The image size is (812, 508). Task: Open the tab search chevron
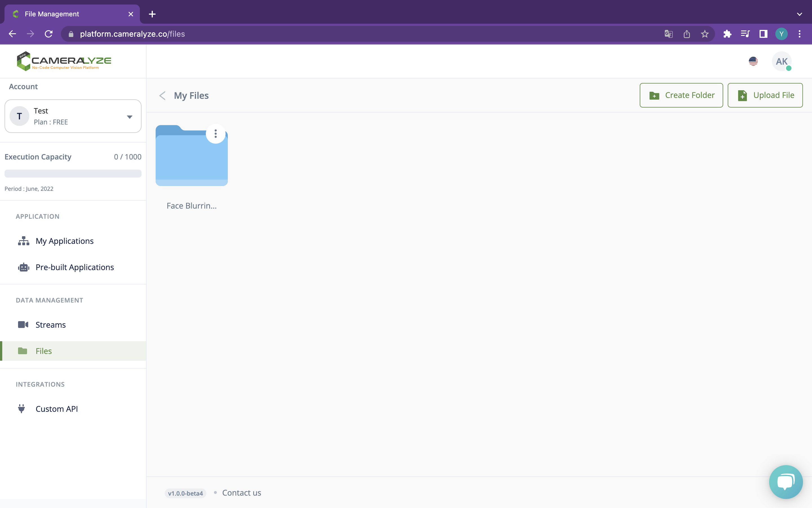pos(800,14)
